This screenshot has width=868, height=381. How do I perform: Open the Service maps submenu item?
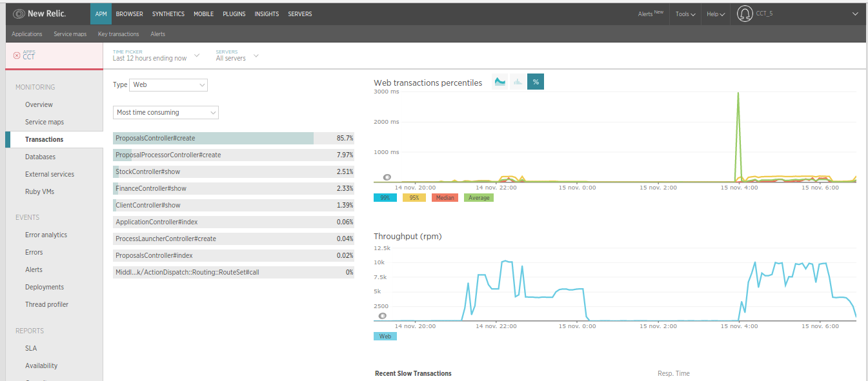(71, 34)
